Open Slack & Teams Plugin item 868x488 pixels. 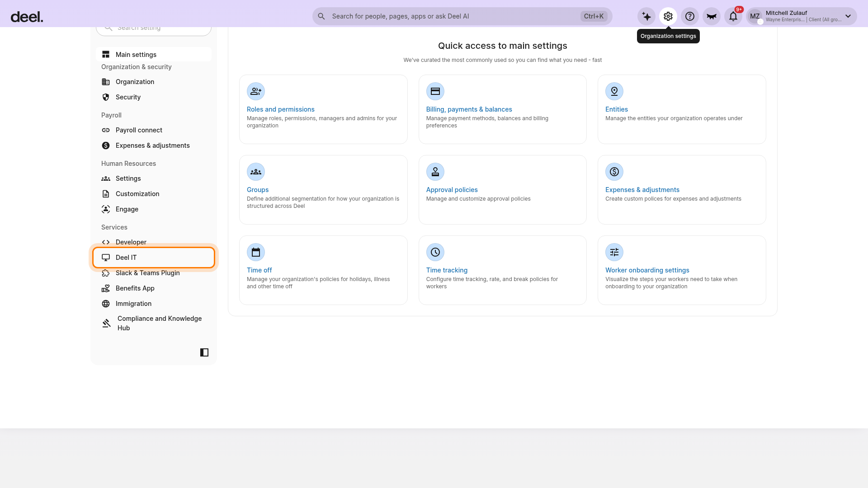pos(154,273)
